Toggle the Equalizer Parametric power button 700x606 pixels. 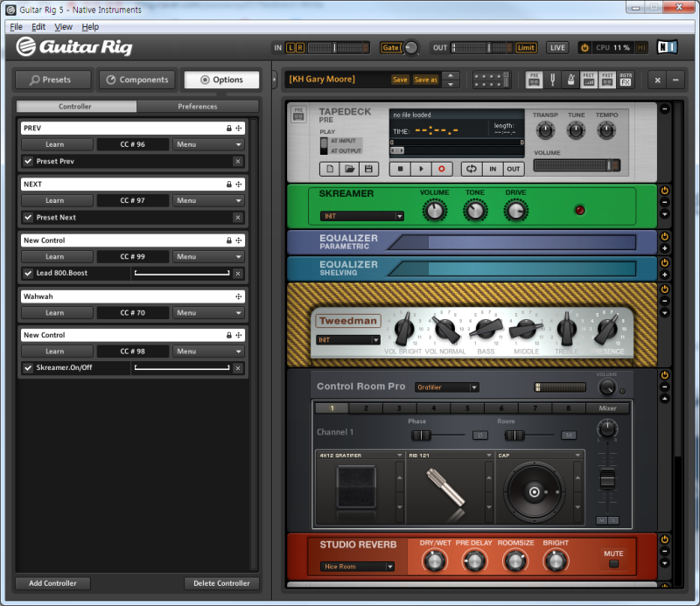point(665,236)
